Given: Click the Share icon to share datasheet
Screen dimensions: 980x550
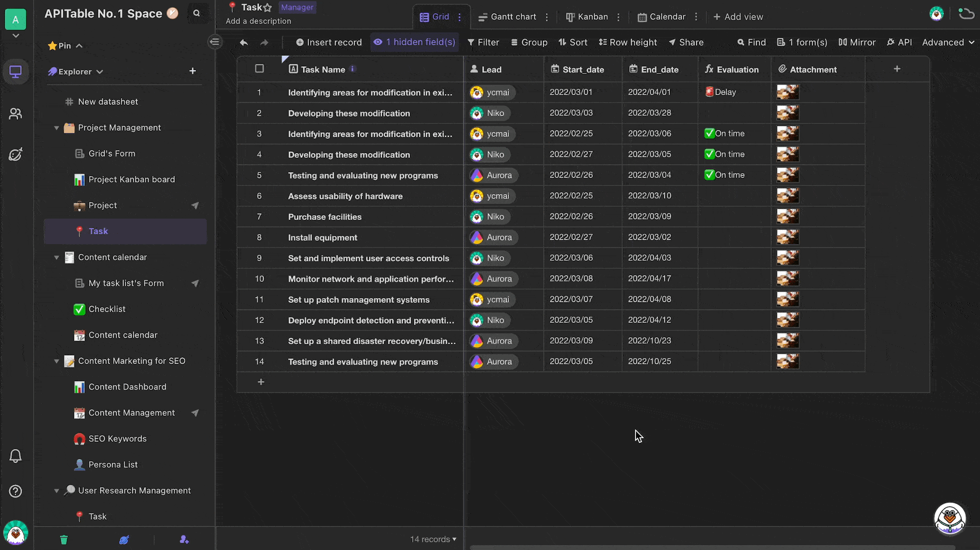Looking at the screenshot, I should click(686, 43).
